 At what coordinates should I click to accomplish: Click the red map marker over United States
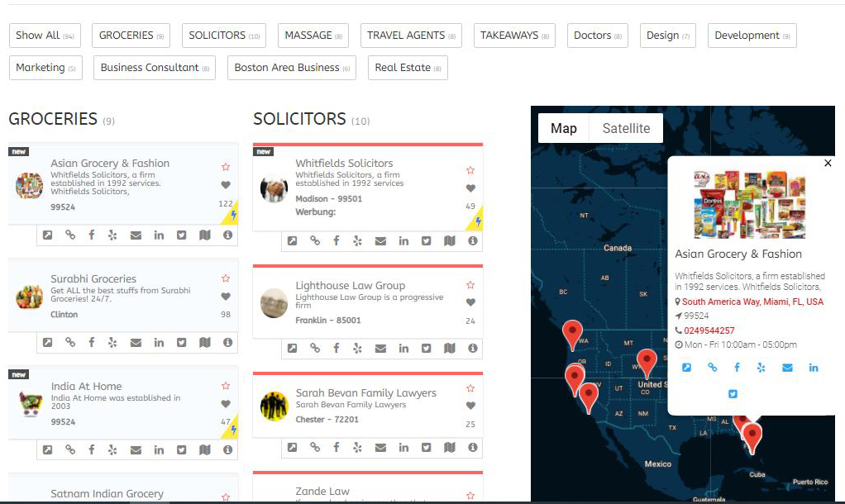pyautogui.click(x=647, y=360)
